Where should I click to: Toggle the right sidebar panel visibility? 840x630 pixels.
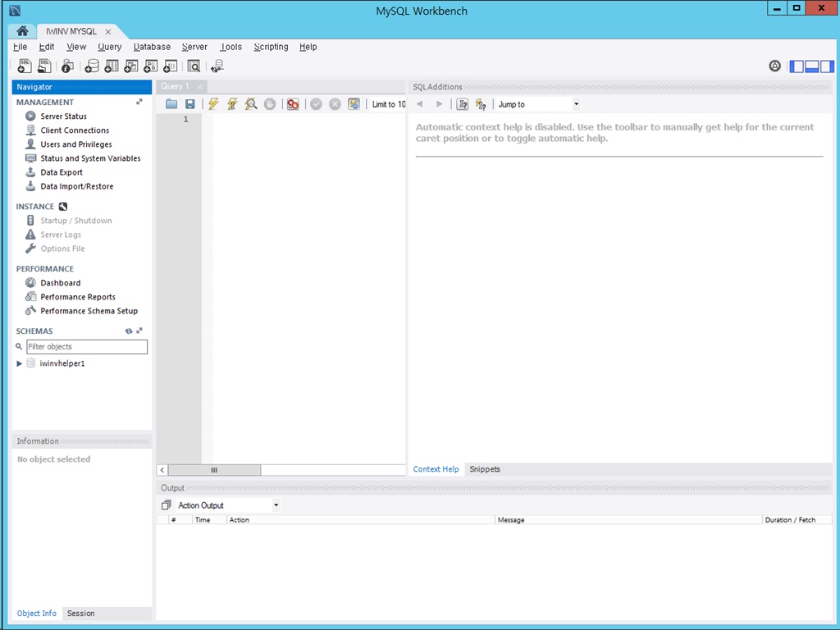[827, 66]
